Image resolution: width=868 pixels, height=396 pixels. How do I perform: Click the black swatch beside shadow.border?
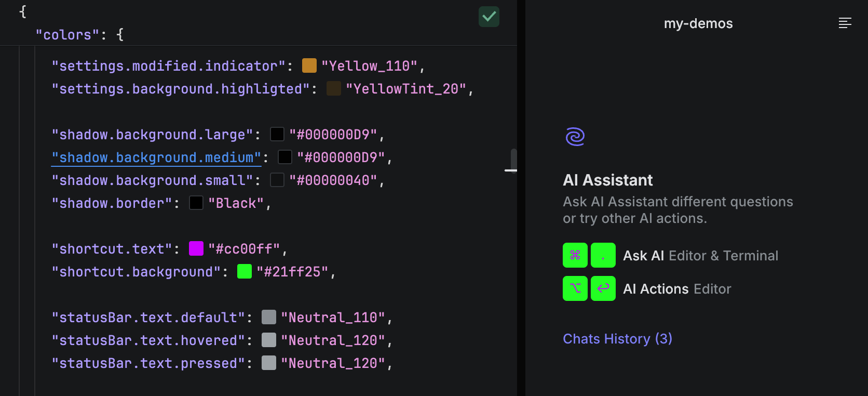[196, 203]
